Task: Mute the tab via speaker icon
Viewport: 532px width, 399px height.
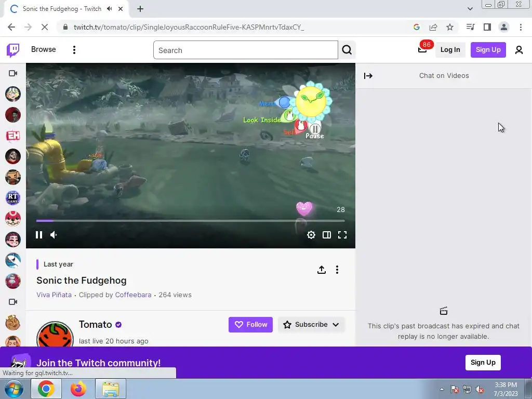Action: pyautogui.click(x=109, y=9)
